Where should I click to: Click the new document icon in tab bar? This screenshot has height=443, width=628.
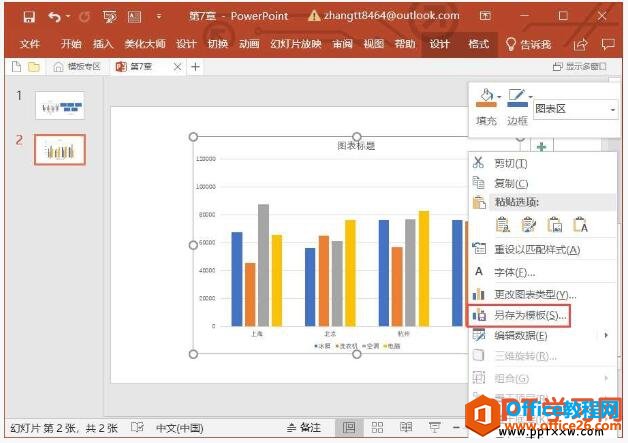pos(16,66)
